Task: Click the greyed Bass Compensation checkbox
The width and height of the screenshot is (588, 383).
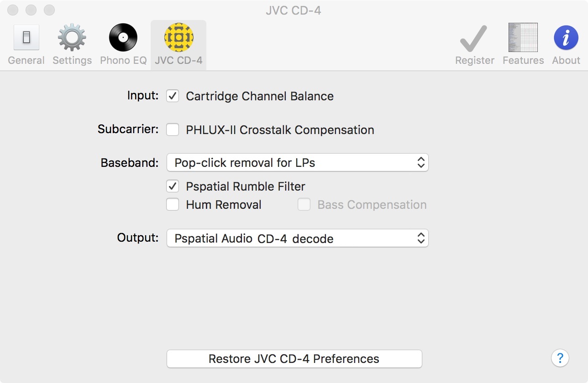Action: [304, 204]
